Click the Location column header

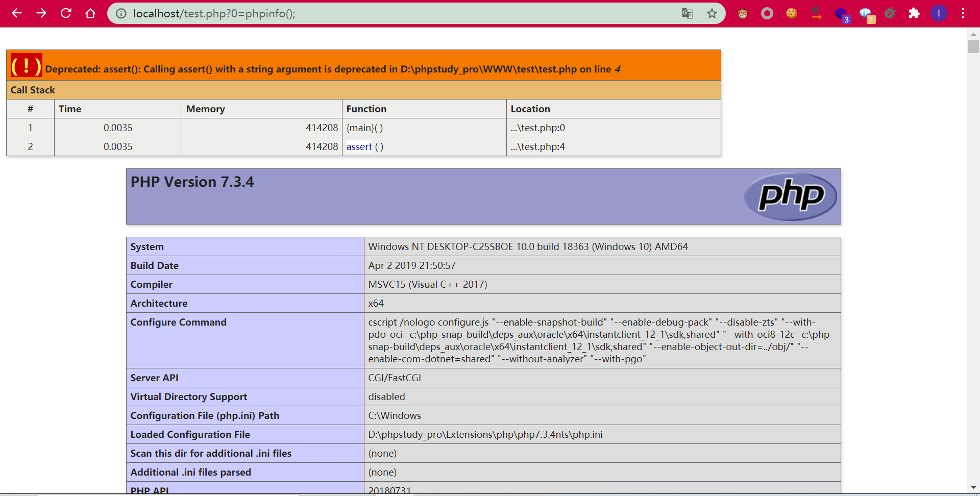pyautogui.click(x=614, y=109)
